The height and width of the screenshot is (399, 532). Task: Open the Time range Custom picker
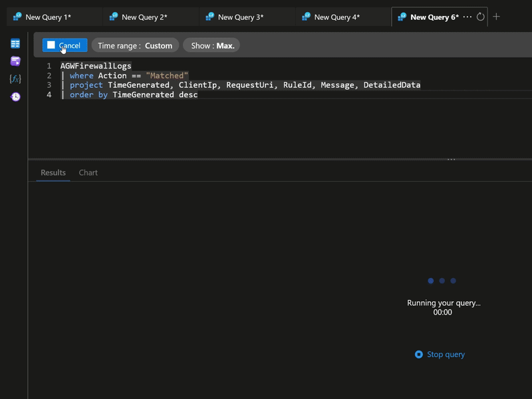pos(135,45)
